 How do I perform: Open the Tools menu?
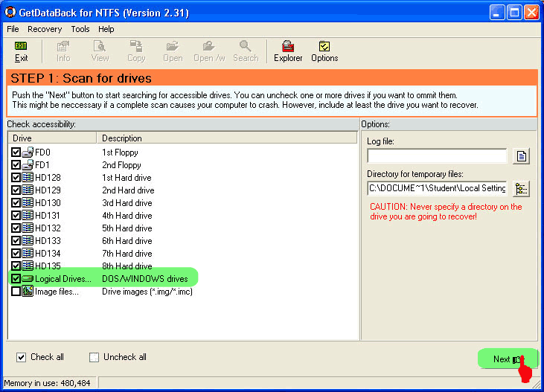80,29
